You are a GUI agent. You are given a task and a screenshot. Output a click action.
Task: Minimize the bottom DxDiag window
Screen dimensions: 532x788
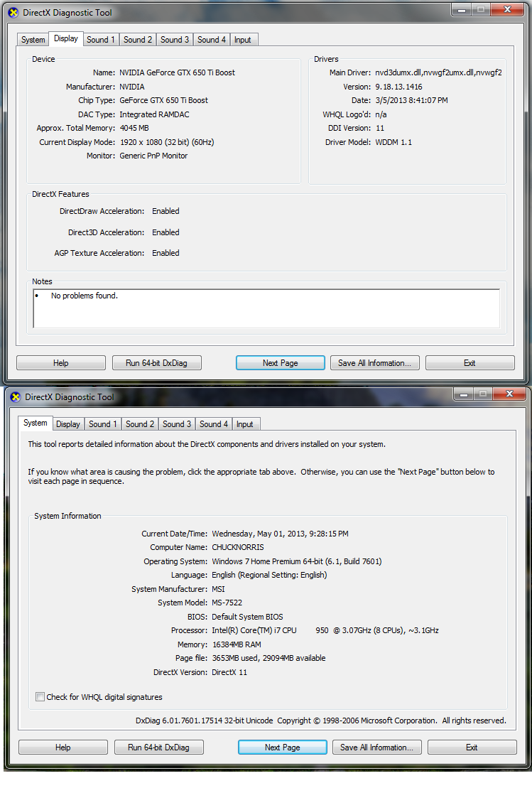pyautogui.click(x=464, y=394)
